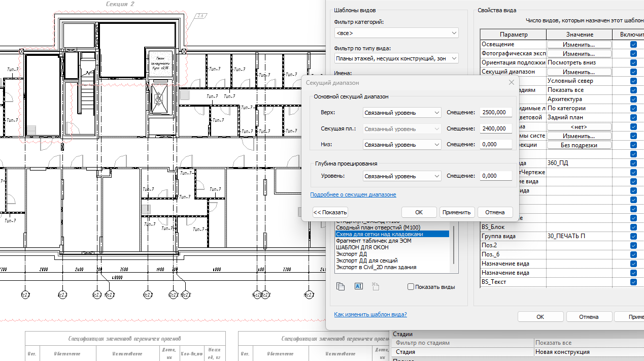Click Изменить... button for Секущий диапазон row
Viewport: 644px width, 361px height.
pyautogui.click(x=579, y=72)
